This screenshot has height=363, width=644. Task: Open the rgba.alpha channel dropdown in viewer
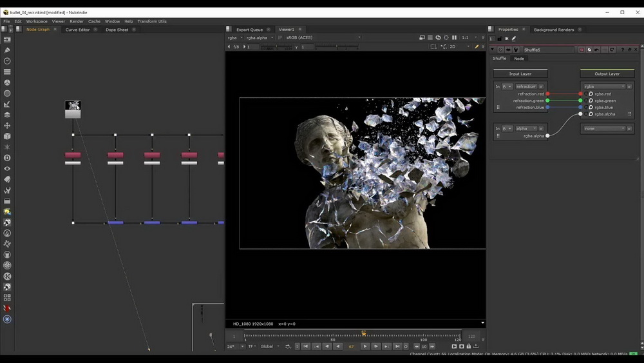click(x=260, y=37)
